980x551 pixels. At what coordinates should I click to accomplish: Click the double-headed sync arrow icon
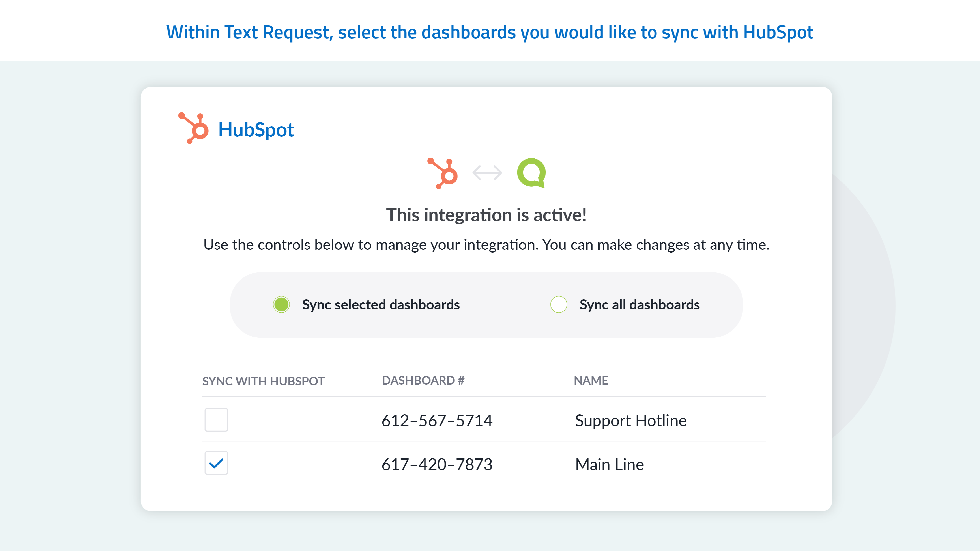click(x=487, y=173)
